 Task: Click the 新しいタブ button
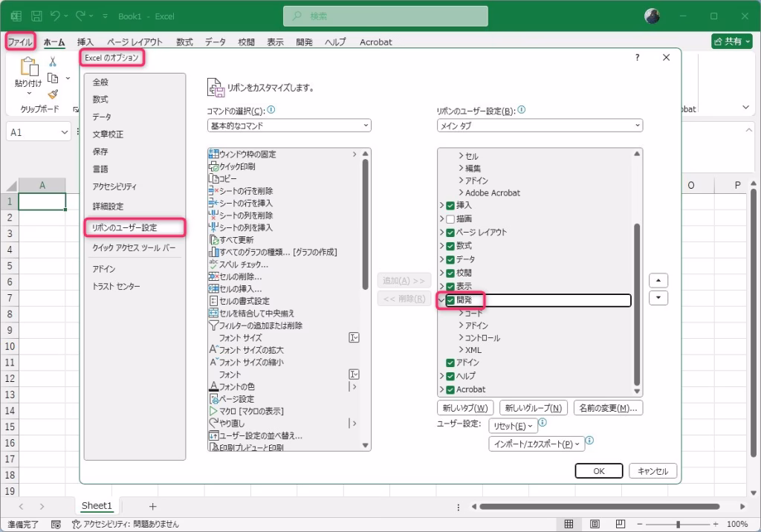pos(465,408)
